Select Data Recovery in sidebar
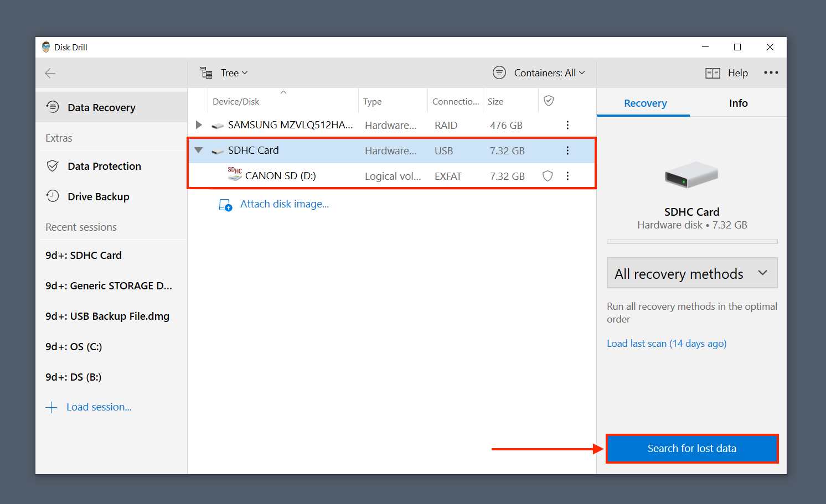This screenshot has height=504, width=826. pos(111,107)
